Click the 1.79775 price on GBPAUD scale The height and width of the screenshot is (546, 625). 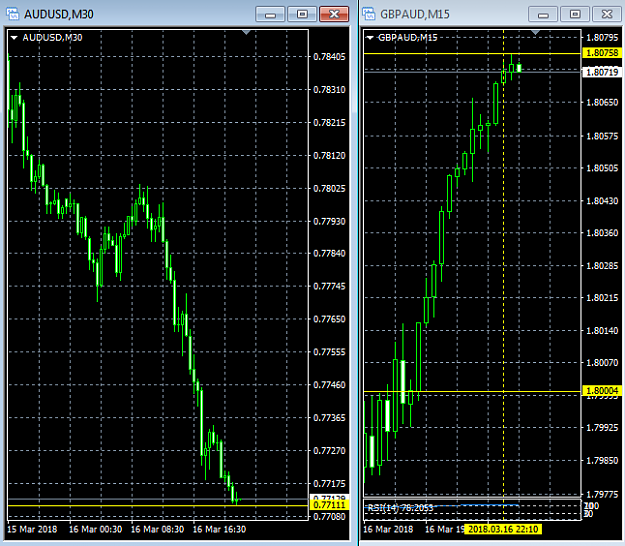tap(602, 494)
